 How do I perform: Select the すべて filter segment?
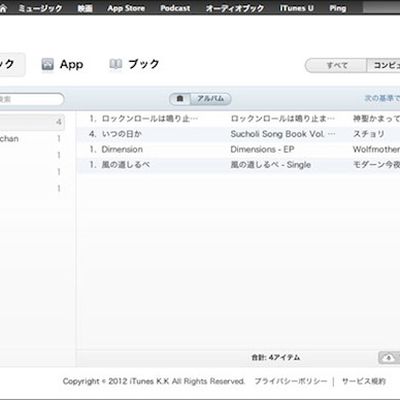(336, 65)
